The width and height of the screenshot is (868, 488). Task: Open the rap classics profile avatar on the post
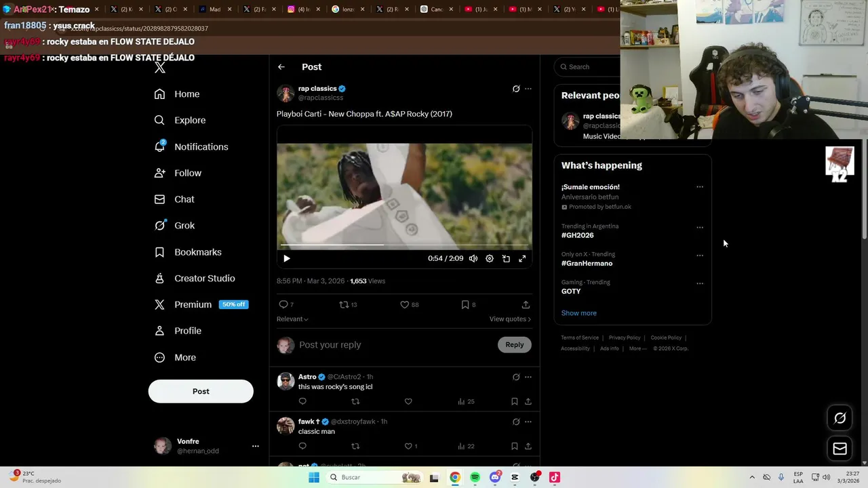pos(285,93)
